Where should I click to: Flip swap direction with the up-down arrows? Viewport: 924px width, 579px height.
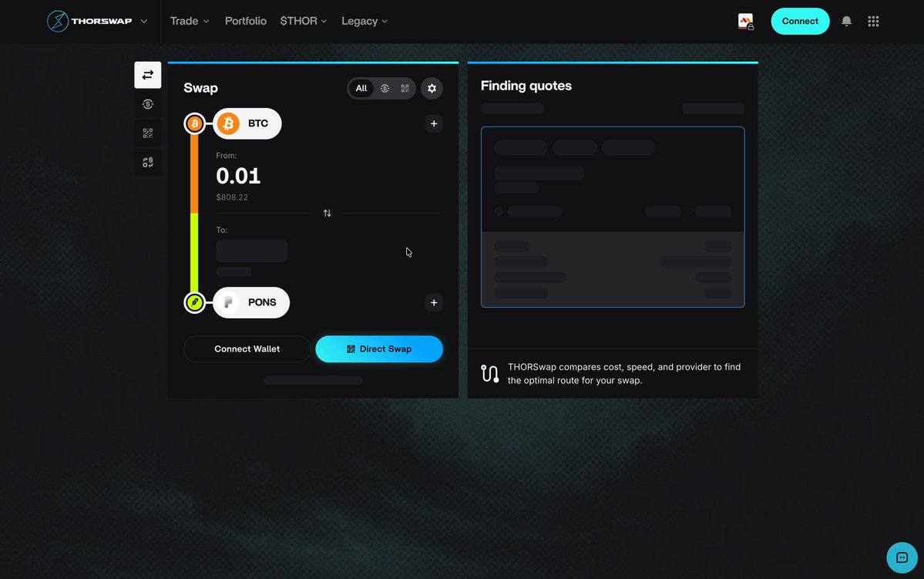tap(327, 214)
